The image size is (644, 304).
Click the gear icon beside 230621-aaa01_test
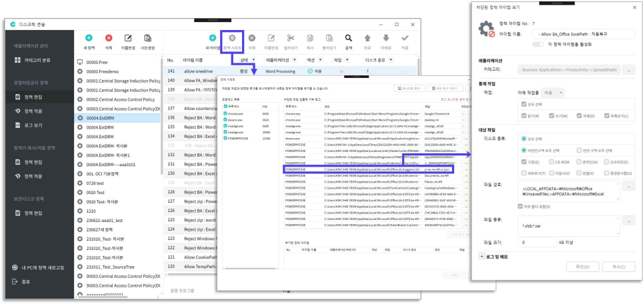coord(80,220)
